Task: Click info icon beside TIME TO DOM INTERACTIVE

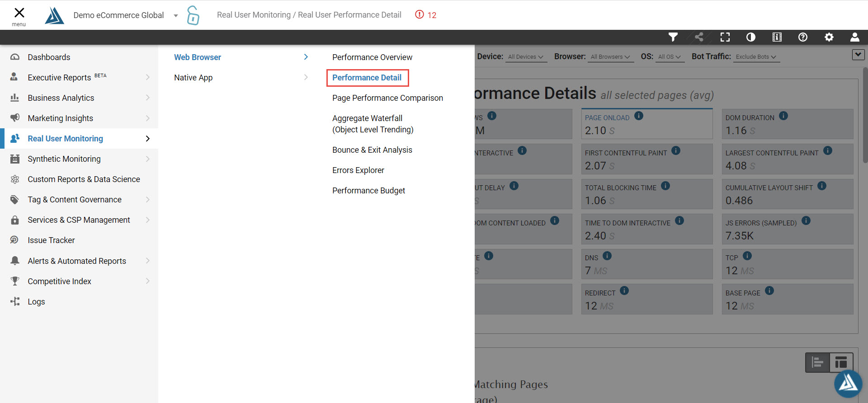Action: pyautogui.click(x=679, y=220)
